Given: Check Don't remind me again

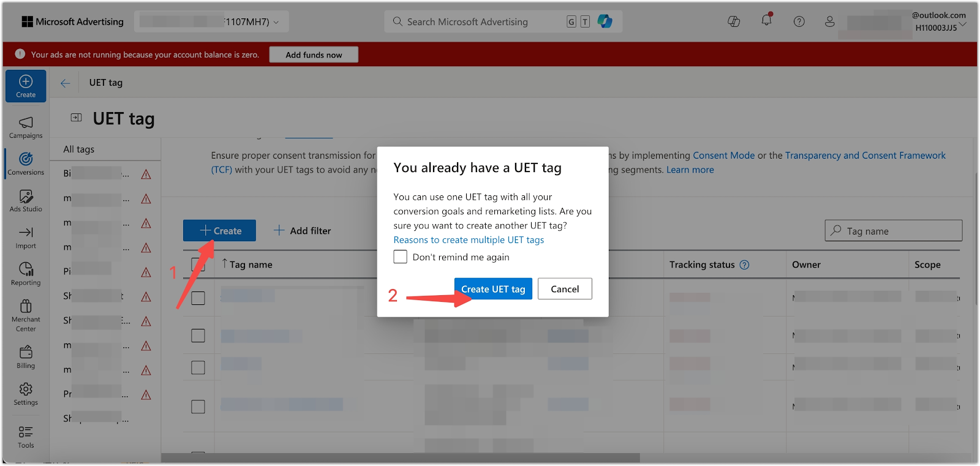Looking at the screenshot, I should click(400, 257).
